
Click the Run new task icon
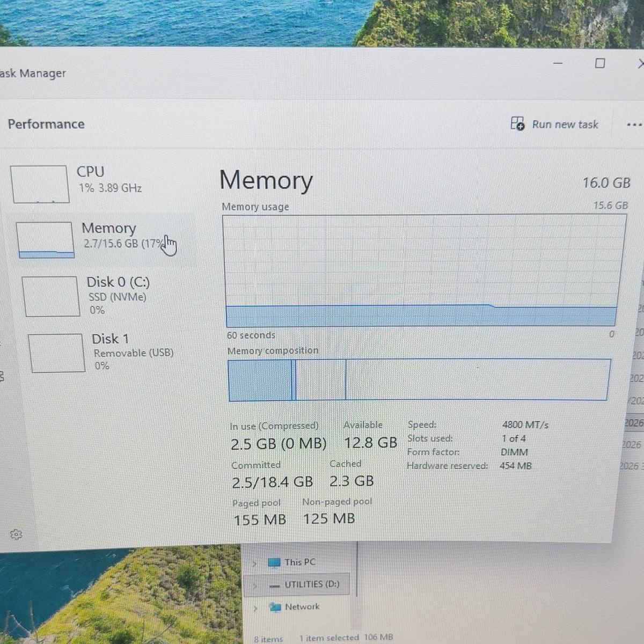point(517,124)
